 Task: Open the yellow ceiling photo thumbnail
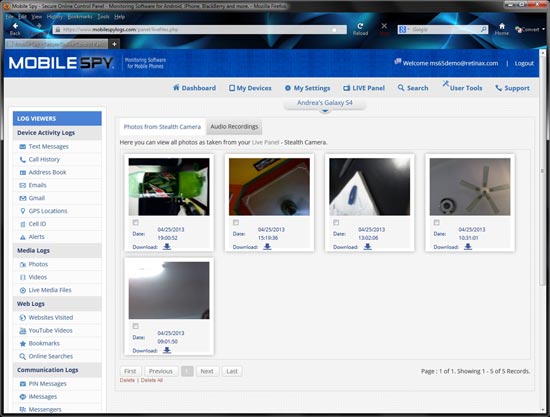(x=269, y=187)
